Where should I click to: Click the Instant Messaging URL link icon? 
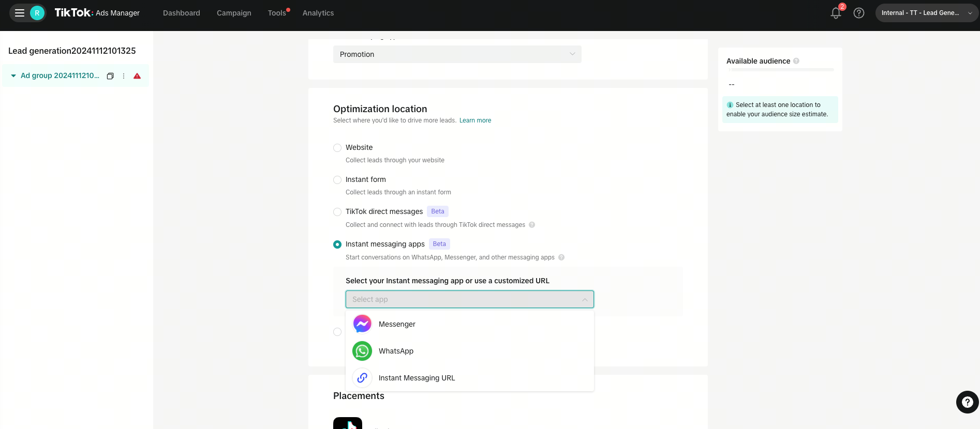pyautogui.click(x=362, y=378)
